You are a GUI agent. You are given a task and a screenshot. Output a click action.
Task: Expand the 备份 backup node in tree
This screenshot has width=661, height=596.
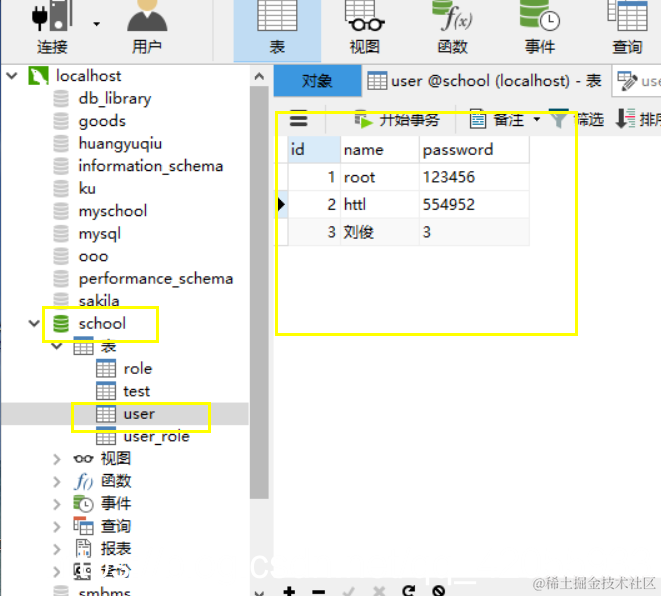tap(57, 572)
